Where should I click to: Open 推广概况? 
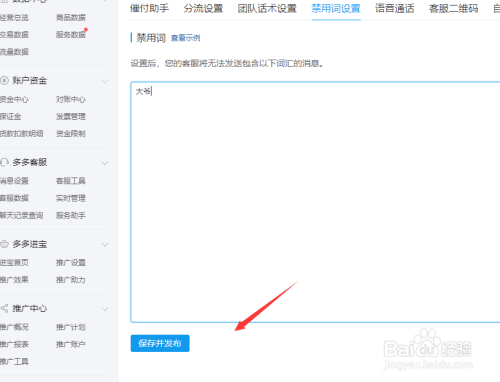(14, 327)
